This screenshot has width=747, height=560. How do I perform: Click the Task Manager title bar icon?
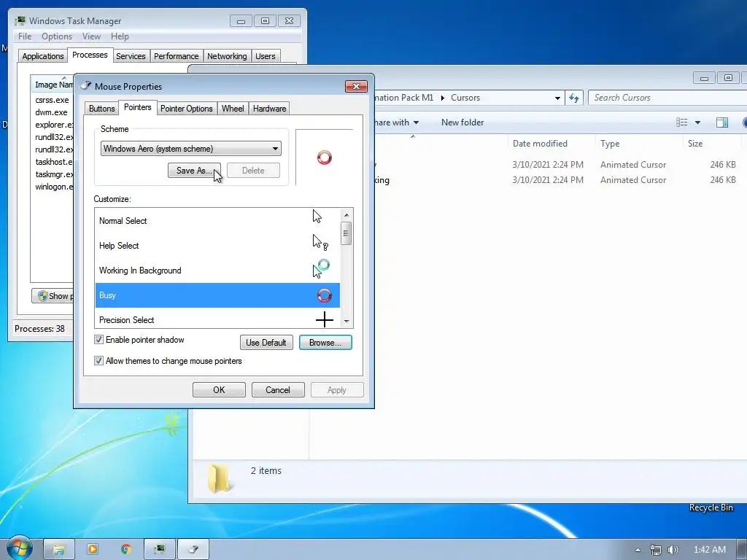pos(20,20)
